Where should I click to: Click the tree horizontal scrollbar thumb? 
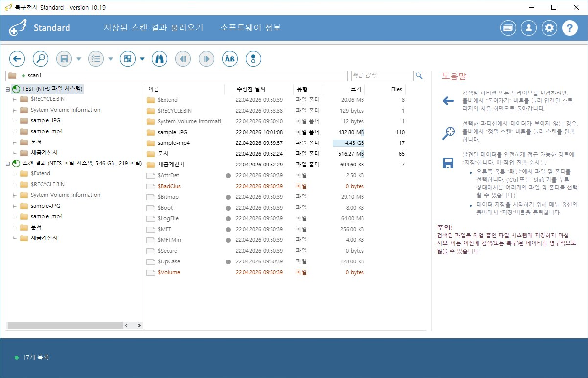tap(65, 325)
